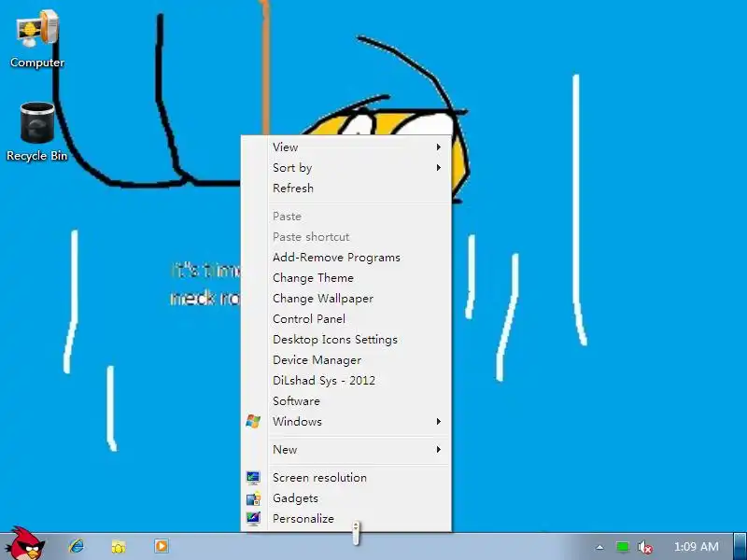The height and width of the screenshot is (560, 747).
Task: Select Change Theme
Action: pos(345,278)
